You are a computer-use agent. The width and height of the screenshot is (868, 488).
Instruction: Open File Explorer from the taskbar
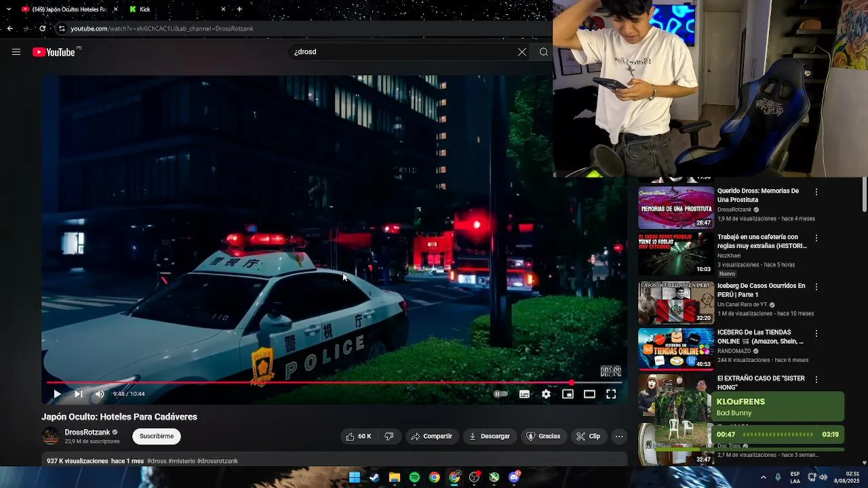coord(394,477)
